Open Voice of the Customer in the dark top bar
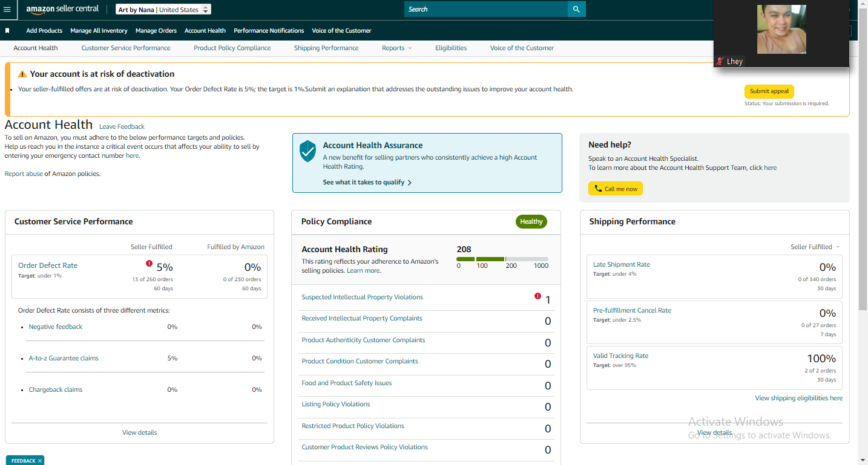This screenshot has width=868, height=465. tap(341, 30)
